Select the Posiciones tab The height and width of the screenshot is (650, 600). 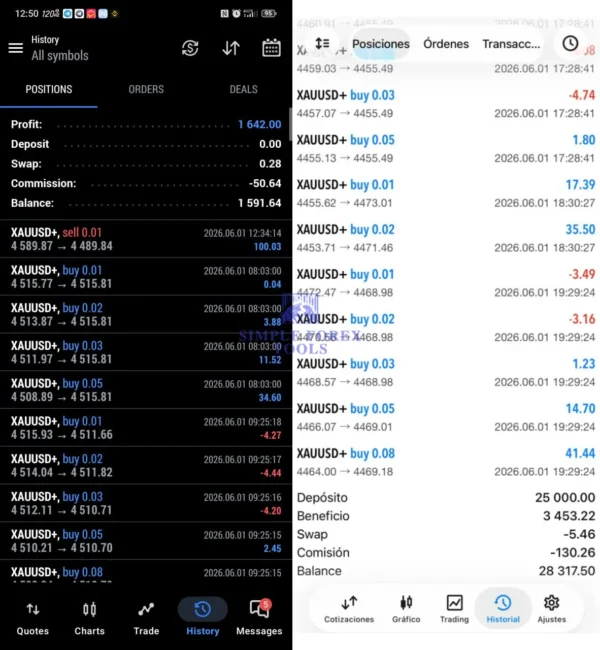(381, 44)
